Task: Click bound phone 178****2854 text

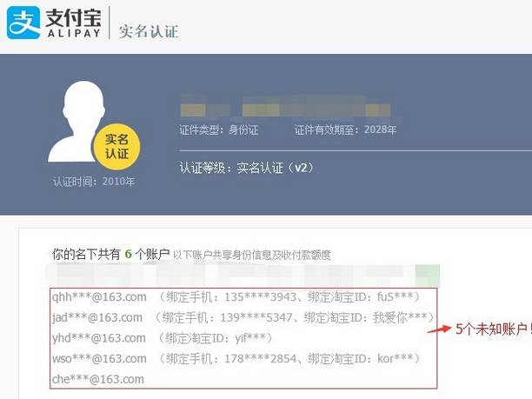Action: click(x=260, y=359)
